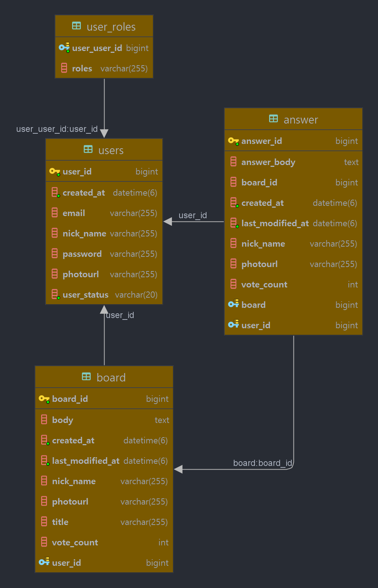Click the foreign key icon of answer's user_id
This screenshot has width=378, height=588.
(x=233, y=324)
